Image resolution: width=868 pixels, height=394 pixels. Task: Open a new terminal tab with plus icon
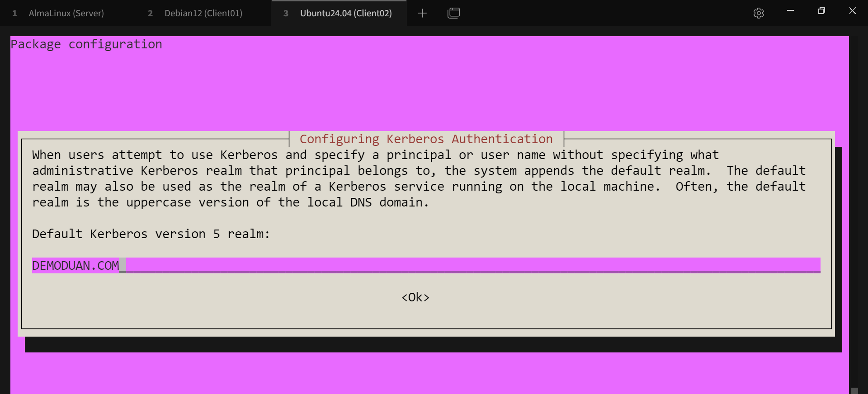(x=422, y=13)
